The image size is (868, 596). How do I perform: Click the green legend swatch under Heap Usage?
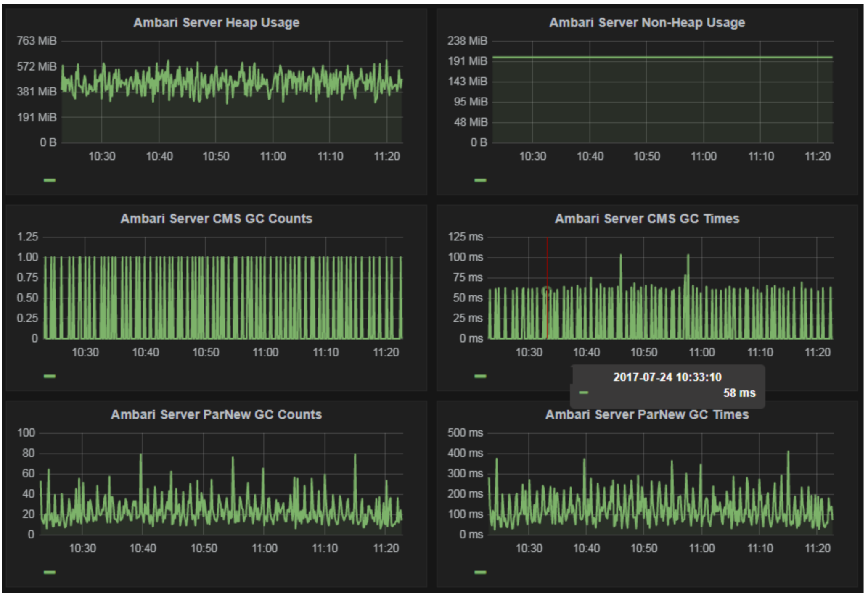[x=50, y=180]
